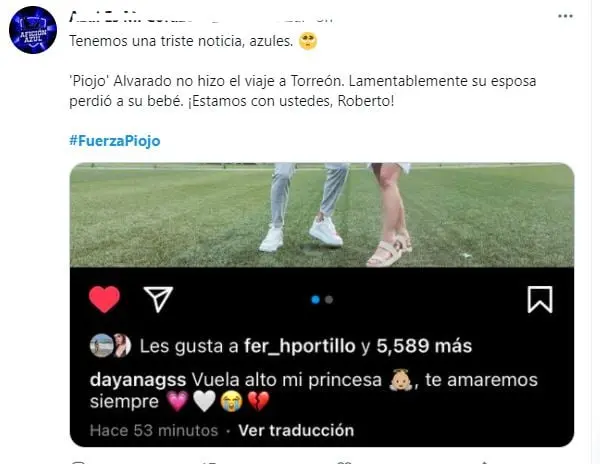This screenshot has height=464, width=600.
Task: Open the first liker's round avatar
Action: point(101,345)
